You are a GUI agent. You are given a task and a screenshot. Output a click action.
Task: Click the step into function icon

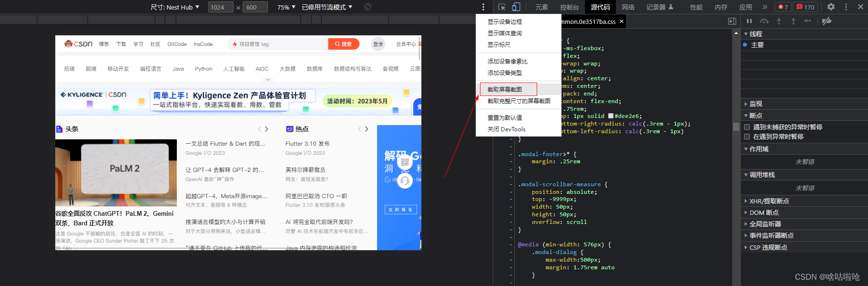[779, 21]
